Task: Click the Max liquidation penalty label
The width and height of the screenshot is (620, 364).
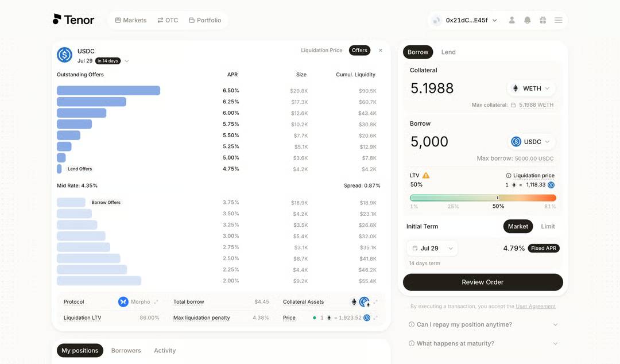Action: pyautogui.click(x=201, y=317)
